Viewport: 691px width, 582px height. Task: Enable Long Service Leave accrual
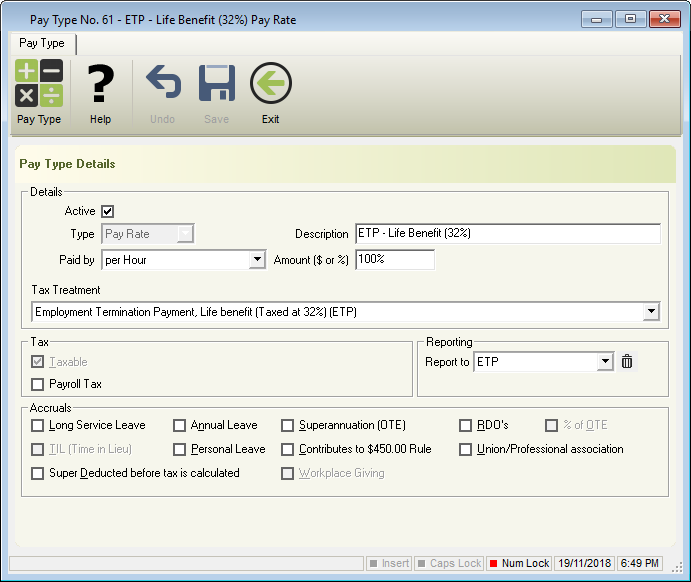tap(37, 425)
